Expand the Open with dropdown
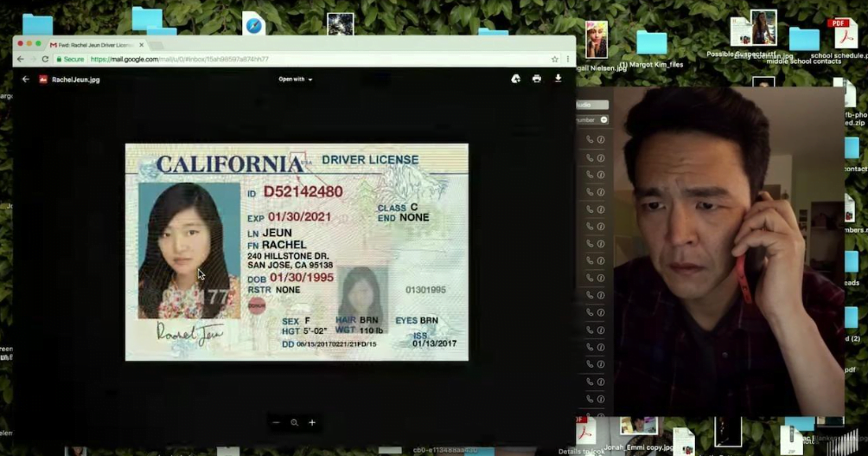This screenshot has height=456, width=868. 296,80
